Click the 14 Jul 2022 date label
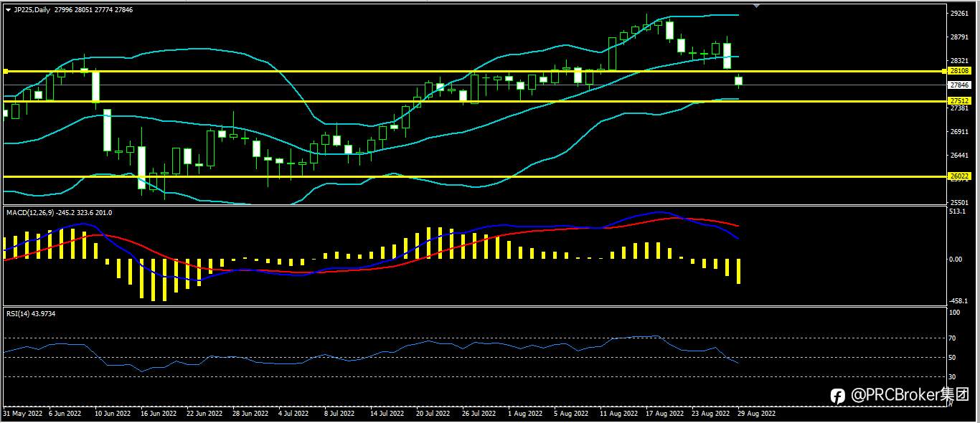Image resolution: width=980 pixels, height=423 pixels. pos(387,414)
